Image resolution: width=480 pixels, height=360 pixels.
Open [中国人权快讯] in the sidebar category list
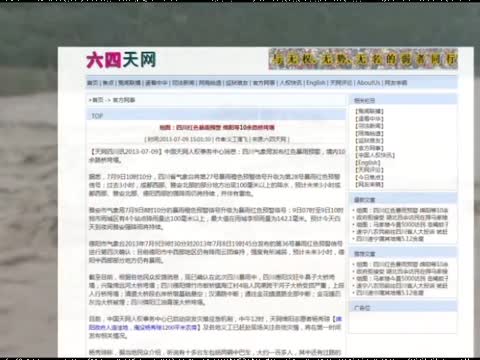[375, 155]
